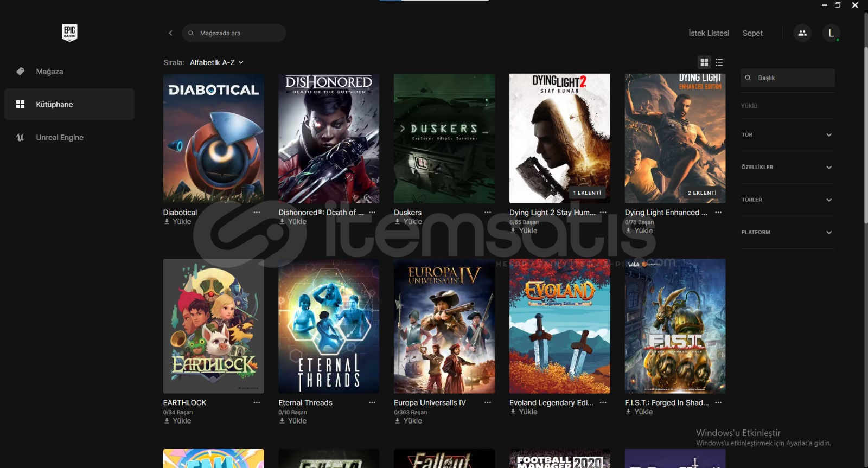Image resolution: width=868 pixels, height=468 pixels.
Task: Open the friends list icon
Action: 802,33
